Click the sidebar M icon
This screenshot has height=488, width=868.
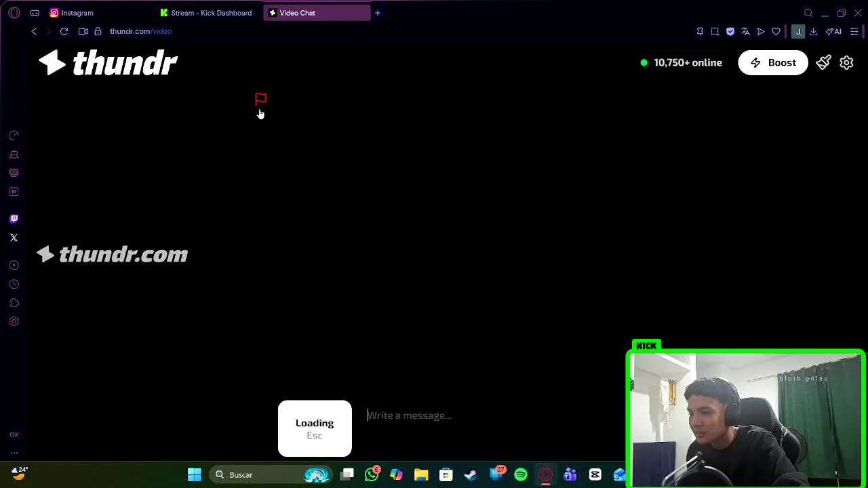pyautogui.click(x=14, y=192)
